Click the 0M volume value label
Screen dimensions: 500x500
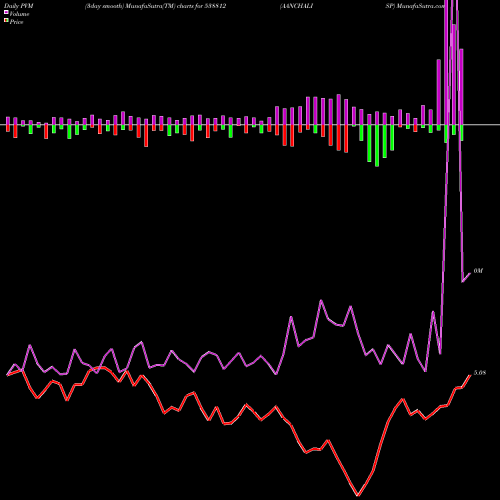(x=478, y=271)
